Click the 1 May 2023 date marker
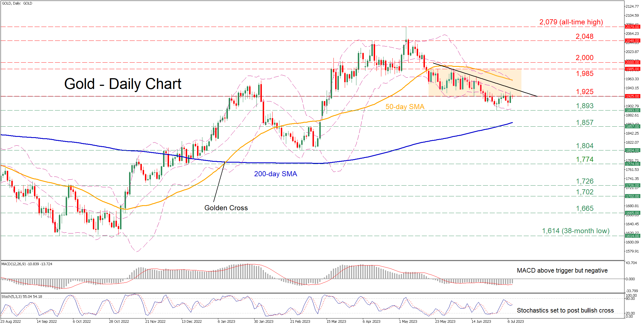The image size is (644, 325). 408,322
